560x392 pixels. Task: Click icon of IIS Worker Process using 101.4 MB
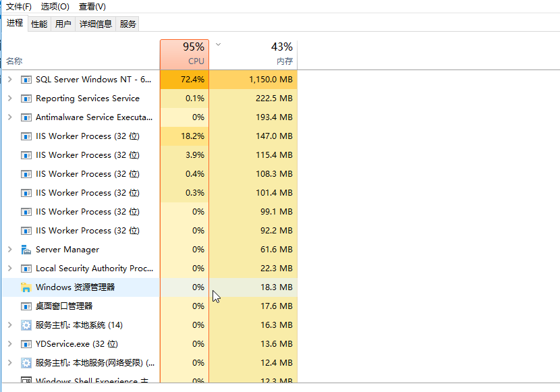pos(26,193)
